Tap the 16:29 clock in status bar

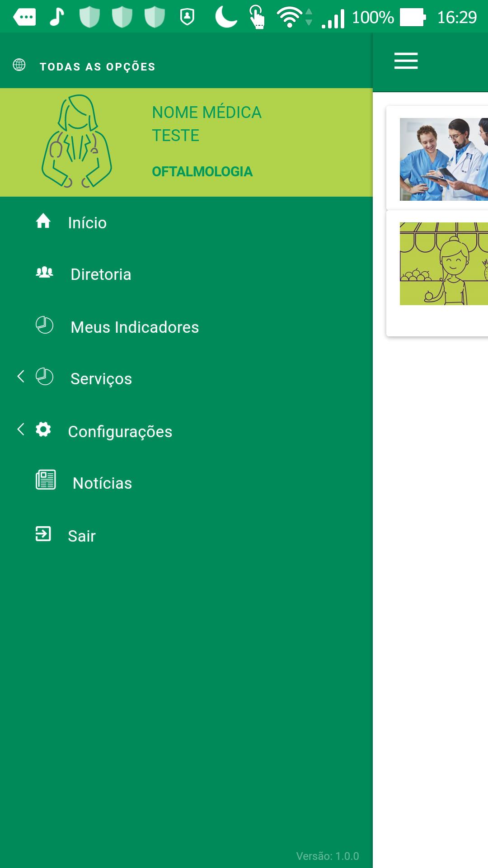click(x=457, y=17)
